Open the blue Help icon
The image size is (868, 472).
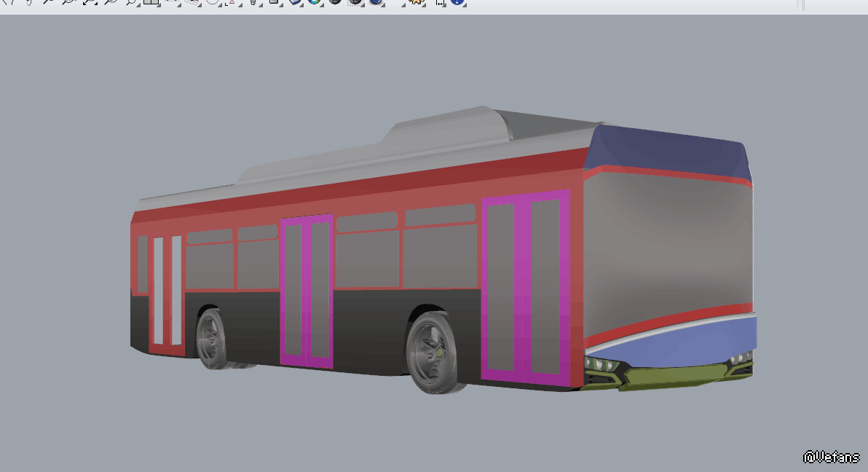click(x=457, y=1)
